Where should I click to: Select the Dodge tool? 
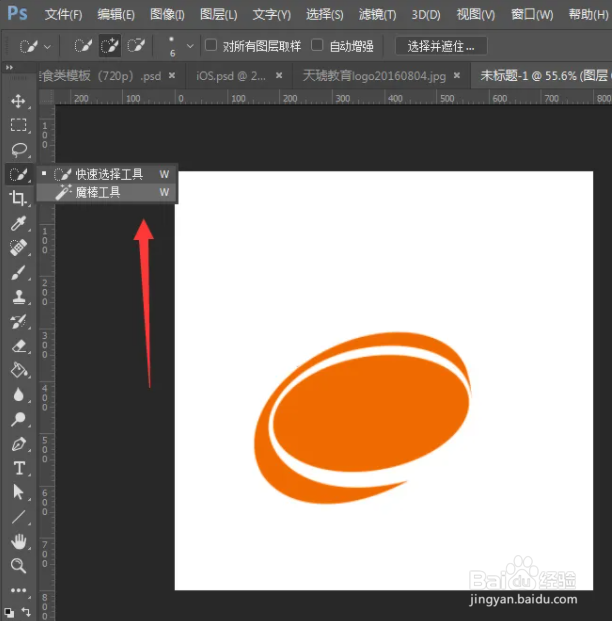[x=18, y=419]
